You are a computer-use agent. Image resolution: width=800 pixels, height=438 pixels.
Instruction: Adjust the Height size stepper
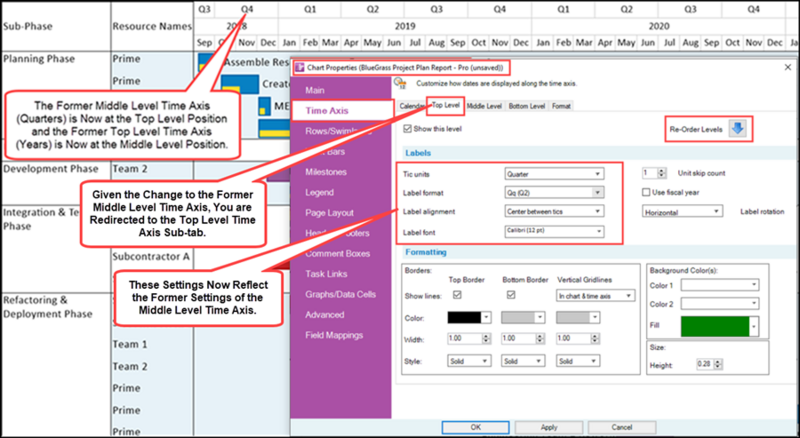718,364
